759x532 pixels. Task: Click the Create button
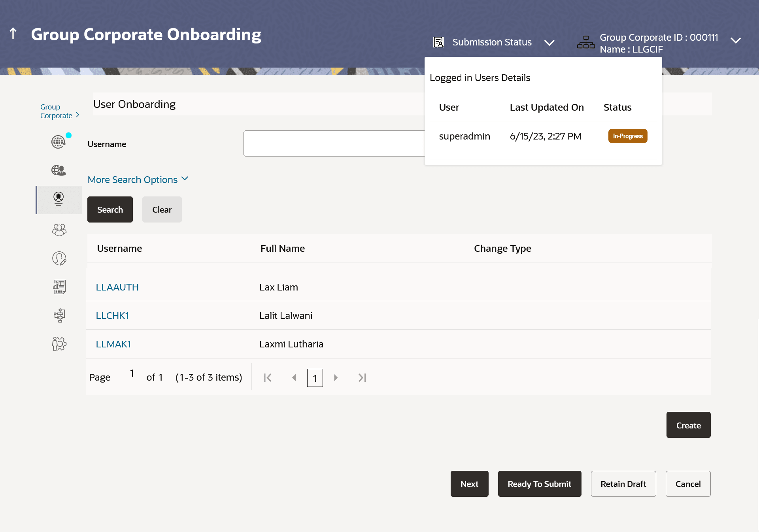click(688, 425)
